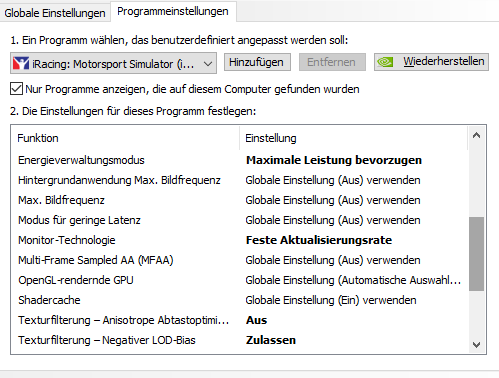Open 'Feste Aktualisierungsrate' setting value
The image size is (499, 378).
[319, 240]
